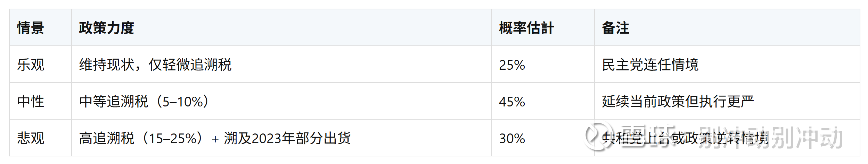Select the 中性 scenario cell
This screenshot has width=868, height=164.
pyautogui.click(x=31, y=102)
